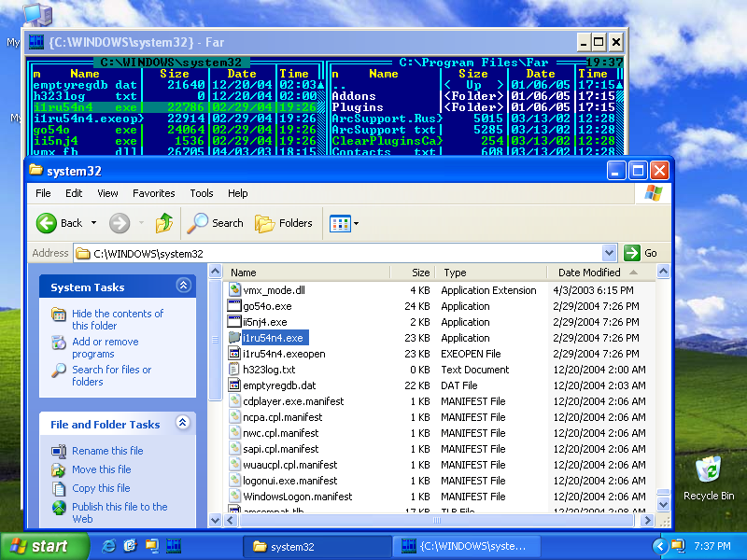Launch Internet Explorer from Quick Launch
747x560 pixels.
[x=108, y=546]
